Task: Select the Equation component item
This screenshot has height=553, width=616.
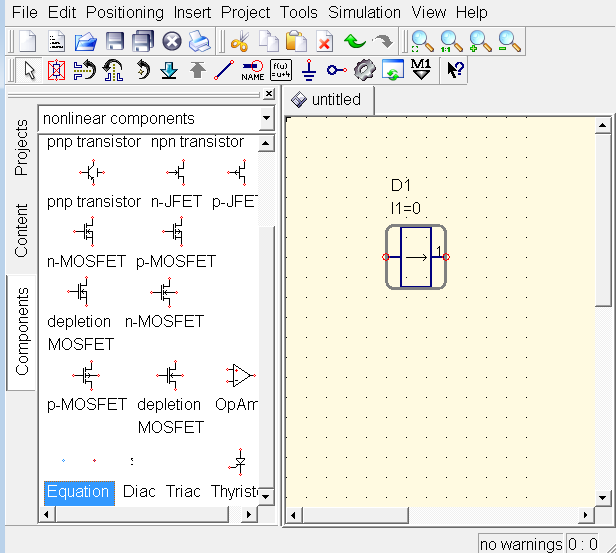Action: (x=78, y=491)
